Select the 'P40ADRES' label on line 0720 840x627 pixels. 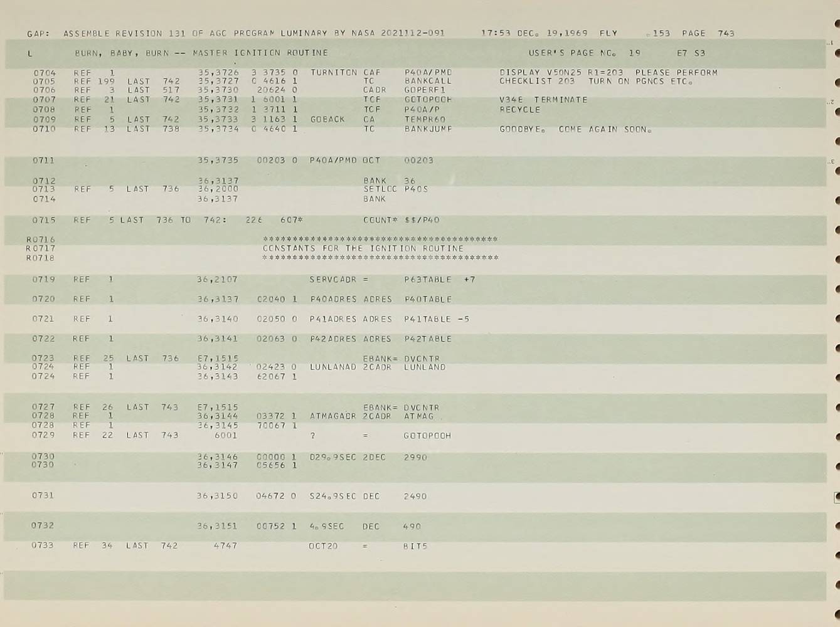pyautogui.click(x=334, y=300)
